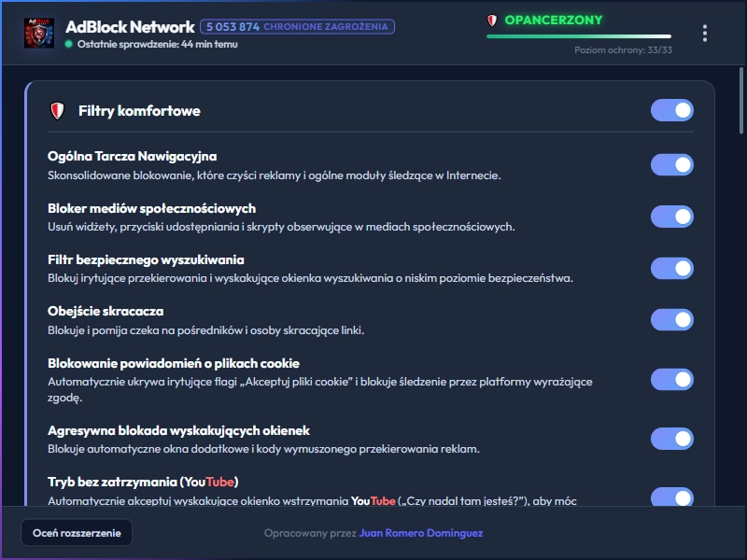This screenshot has height=560, width=747.
Task: Click the Ogólna Tarcza Nawigacyjna title
Action: [132, 156]
